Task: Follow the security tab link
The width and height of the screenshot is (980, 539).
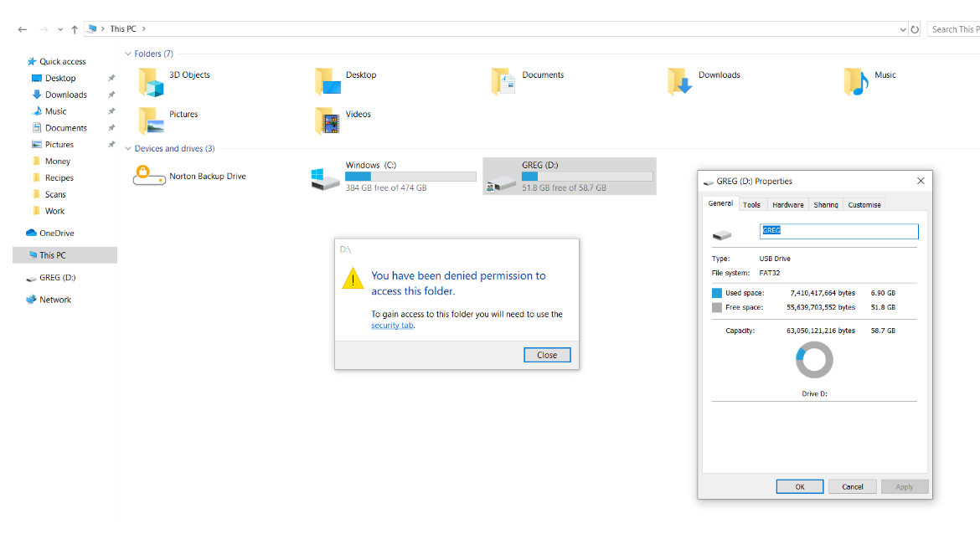Action: point(393,326)
